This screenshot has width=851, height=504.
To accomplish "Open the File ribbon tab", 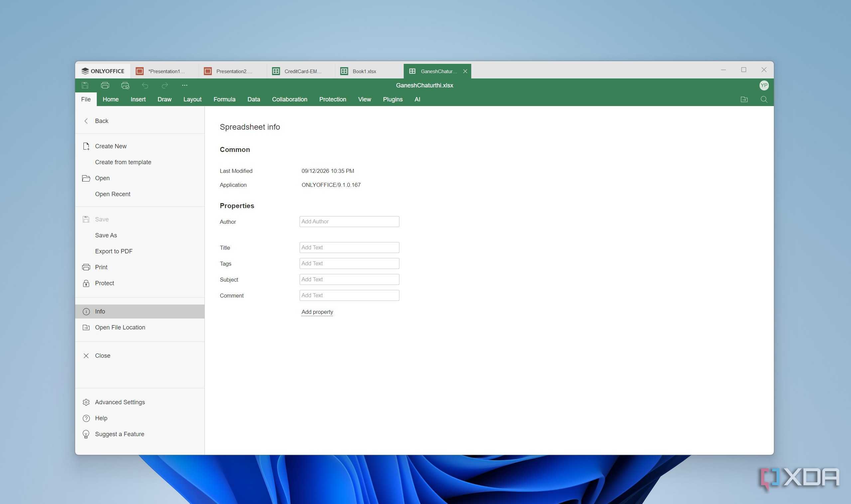I will point(86,99).
